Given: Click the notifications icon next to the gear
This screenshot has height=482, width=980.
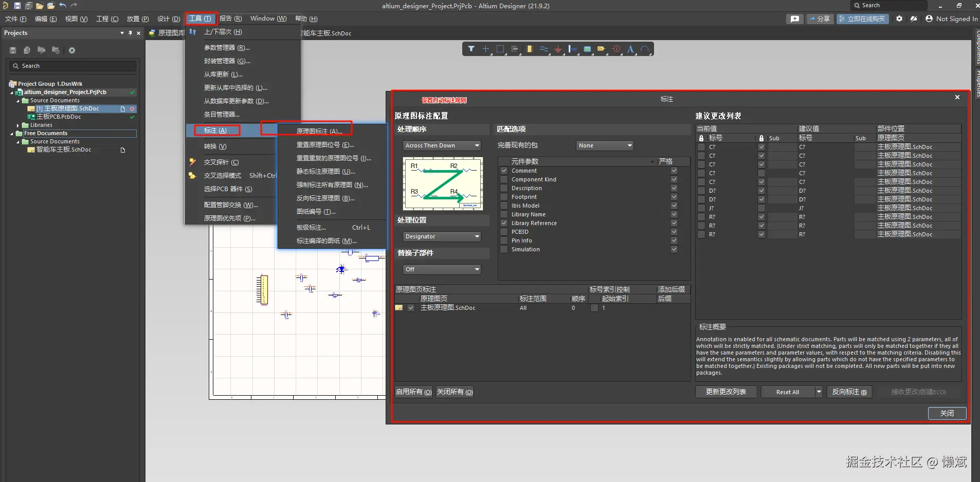Looking at the screenshot, I should pyautogui.click(x=914, y=18).
